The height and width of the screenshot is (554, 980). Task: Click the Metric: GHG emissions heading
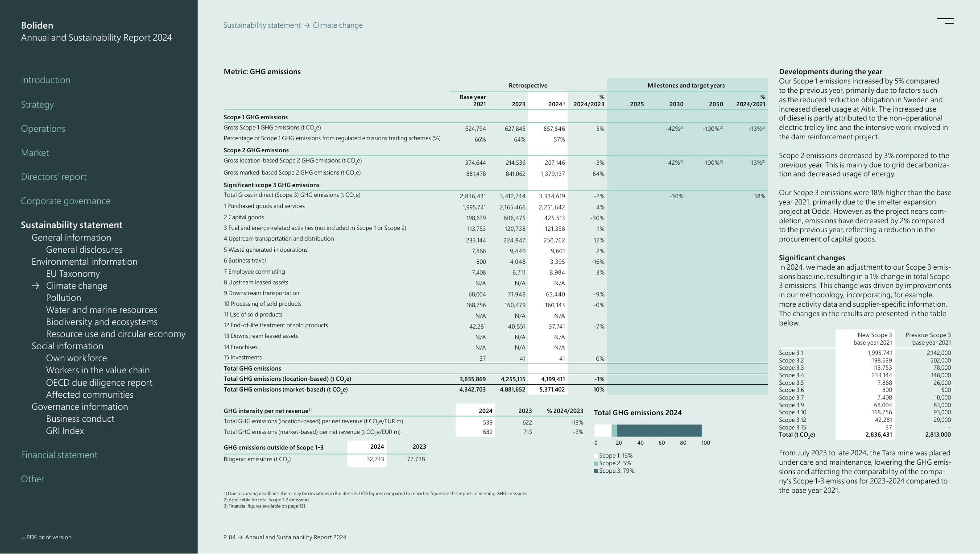pos(262,71)
